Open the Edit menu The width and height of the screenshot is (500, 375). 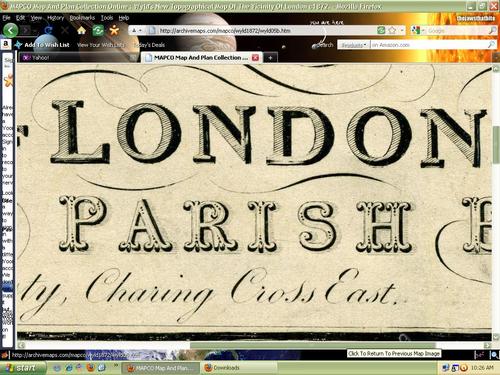point(20,18)
